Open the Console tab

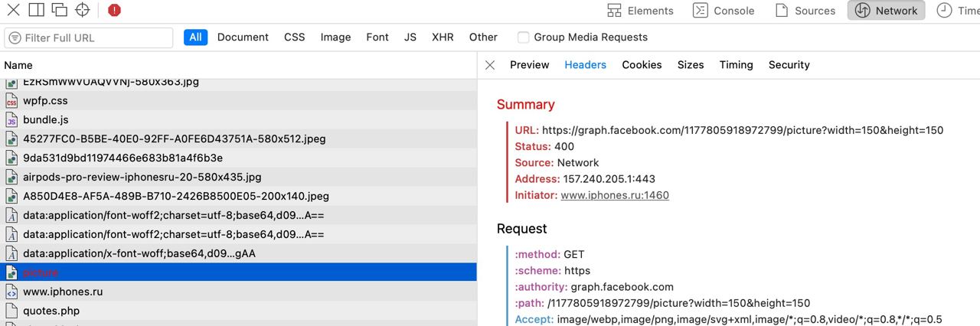[724, 11]
